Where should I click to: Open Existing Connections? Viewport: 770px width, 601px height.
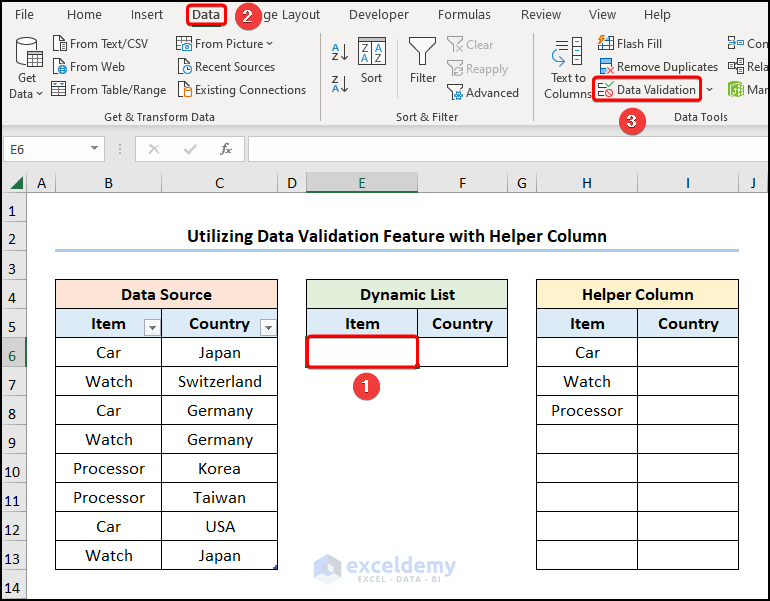click(x=242, y=90)
